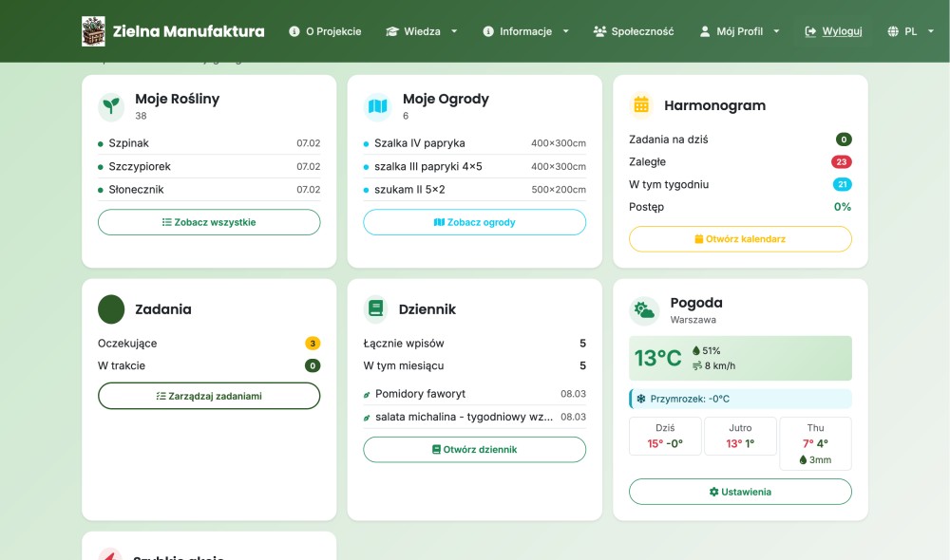Click the red Zaległe count badge
Screen dimensions: 950x560
841,162
